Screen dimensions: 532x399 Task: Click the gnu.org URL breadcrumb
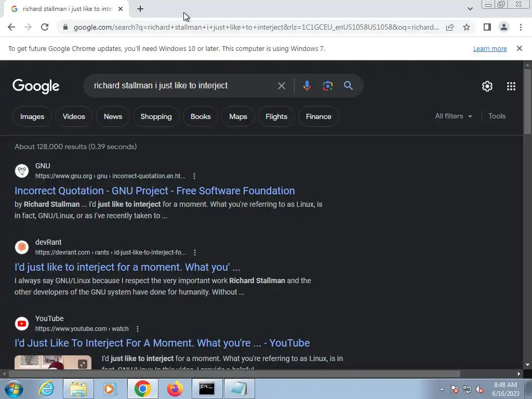pyautogui.click(x=110, y=176)
